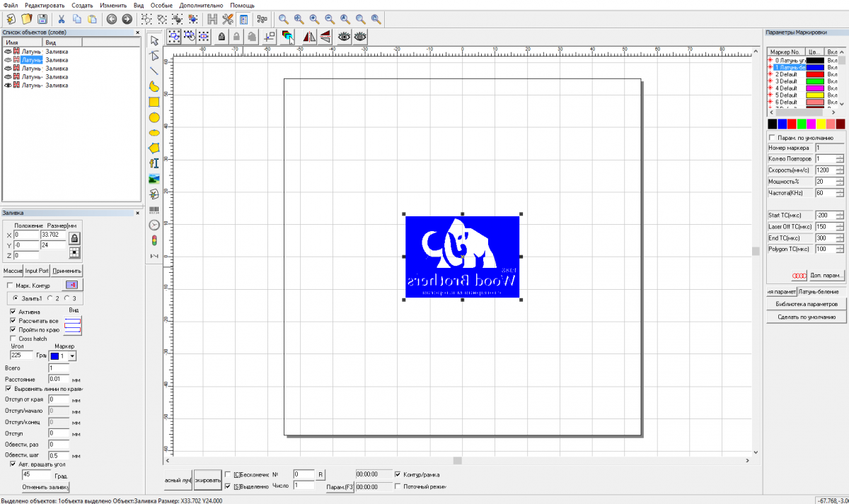Switch to the Латунь беление tab
The height and width of the screenshot is (504, 849).
pos(819,291)
